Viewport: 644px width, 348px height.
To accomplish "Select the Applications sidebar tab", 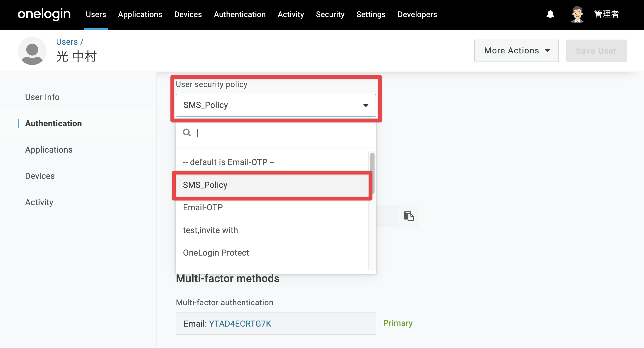I will [49, 150].
